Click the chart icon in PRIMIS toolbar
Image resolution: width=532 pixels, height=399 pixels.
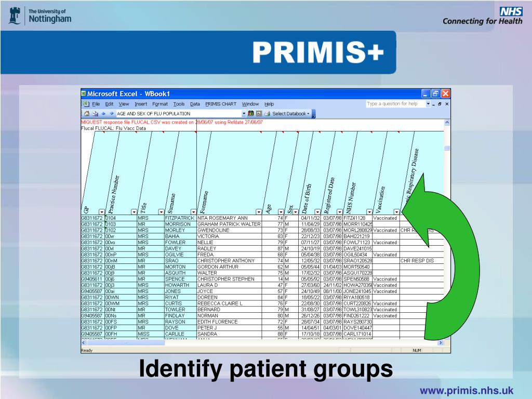[x=259, y=113]
